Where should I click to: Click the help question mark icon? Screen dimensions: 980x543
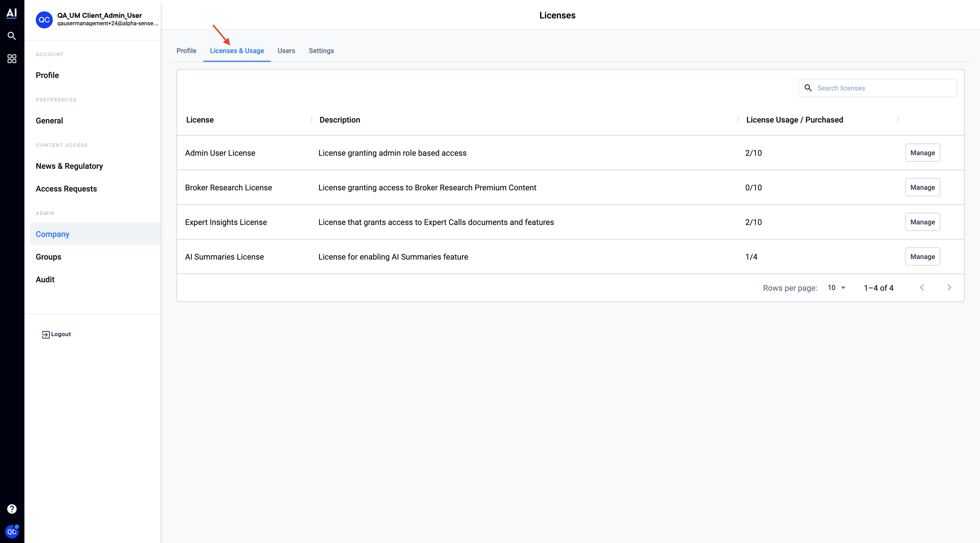(x=12, y=509)
